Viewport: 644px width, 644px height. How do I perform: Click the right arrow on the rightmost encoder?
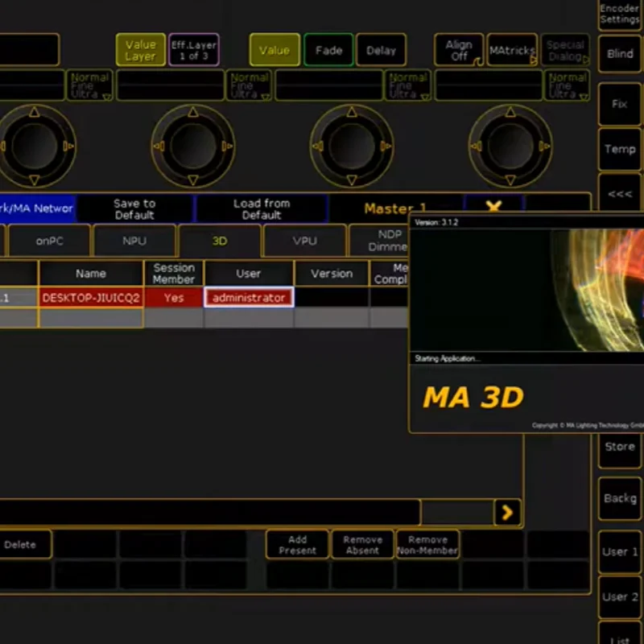point(545,146)
